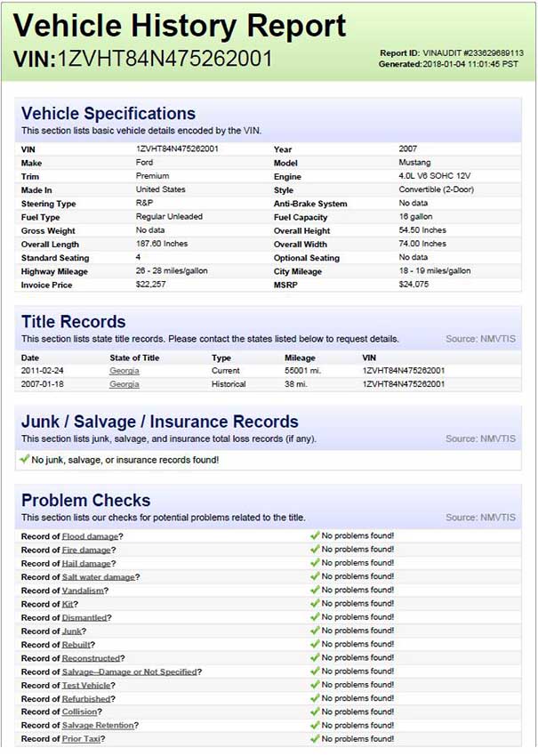
Task: Open the Kit link
Action: coord(68,604)
